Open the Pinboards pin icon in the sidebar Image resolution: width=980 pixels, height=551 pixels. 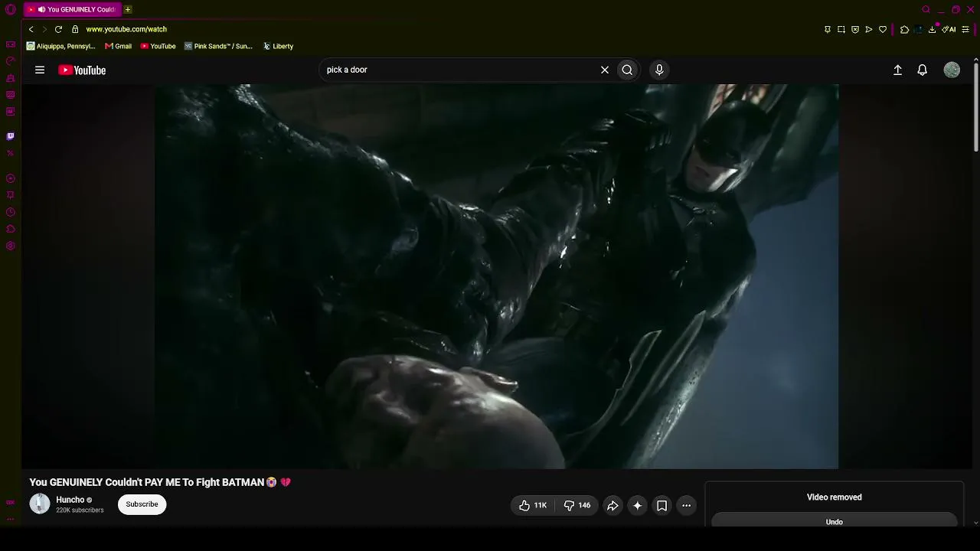tap(11, 195)
